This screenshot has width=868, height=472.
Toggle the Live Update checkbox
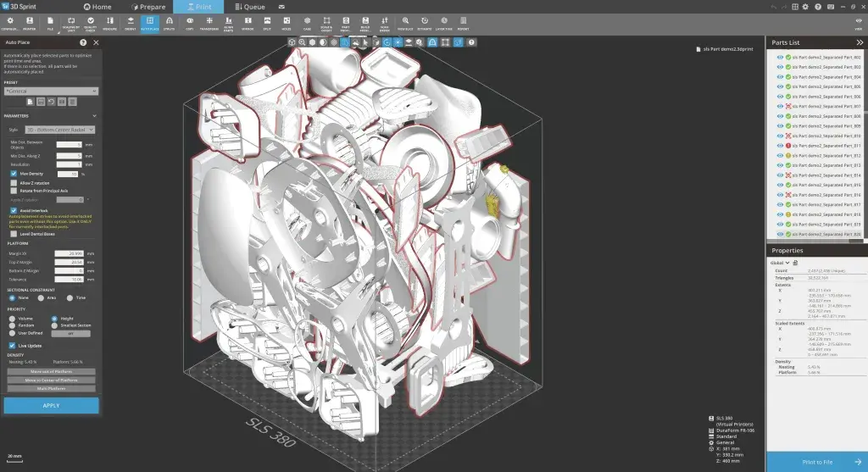coord(12,346)
